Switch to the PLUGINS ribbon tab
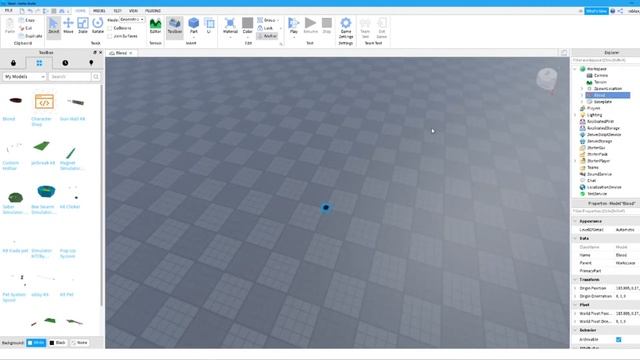640x360 pixels. pyautogui.click(x=153, y=11)
